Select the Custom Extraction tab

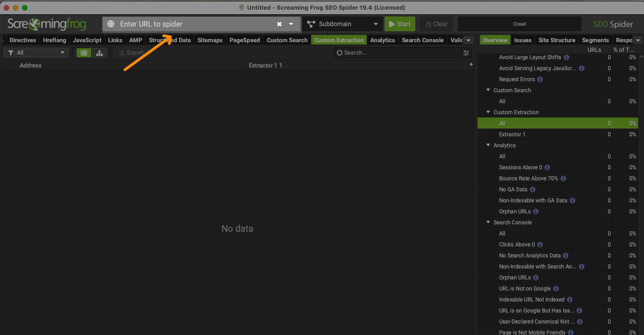(339, 40)
